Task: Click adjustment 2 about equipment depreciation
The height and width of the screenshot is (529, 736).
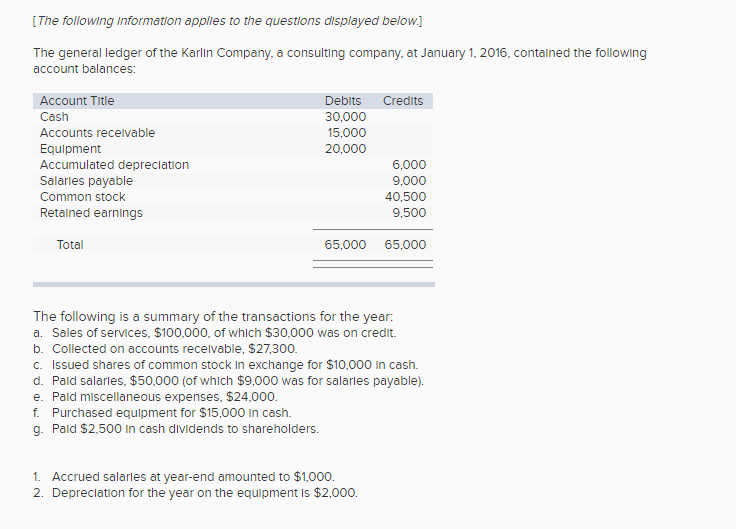Action: click(x=204, y=493)
